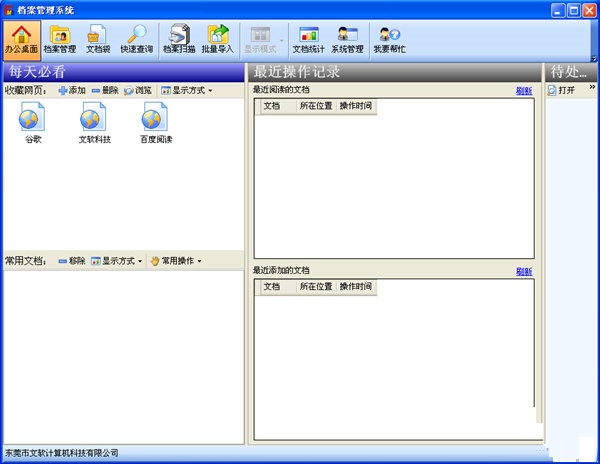Expand 显示方式 dropdown in 收藏网页 bar
The image size is (600, 464).
point(187,91)
